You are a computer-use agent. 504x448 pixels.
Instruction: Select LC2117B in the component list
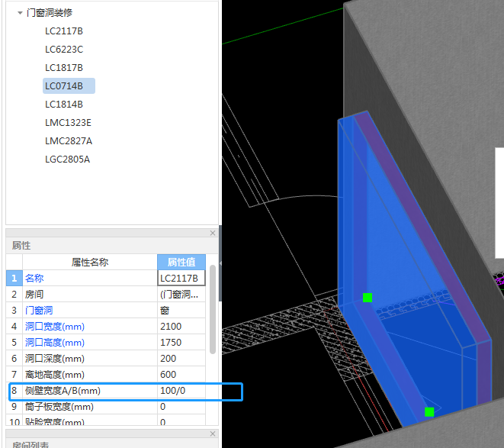pyautogui.click(x=64, y=31)
